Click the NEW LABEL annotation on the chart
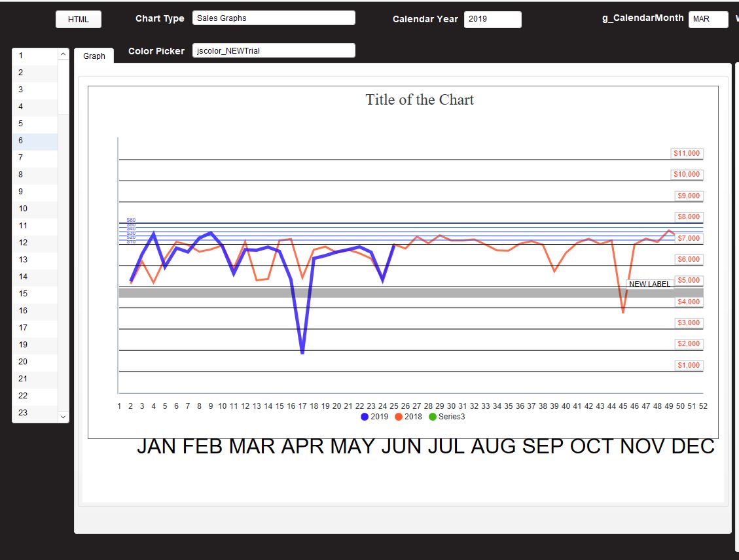Image resolution: width=739 pixels, height=560 pixels. point(651,284)
